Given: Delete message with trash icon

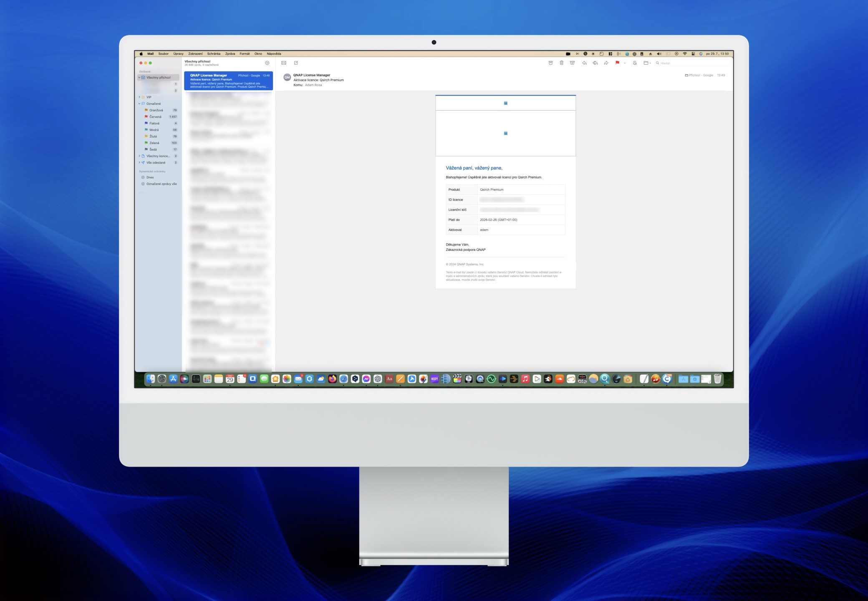Looking at the screenshot, I should (561, 63).
